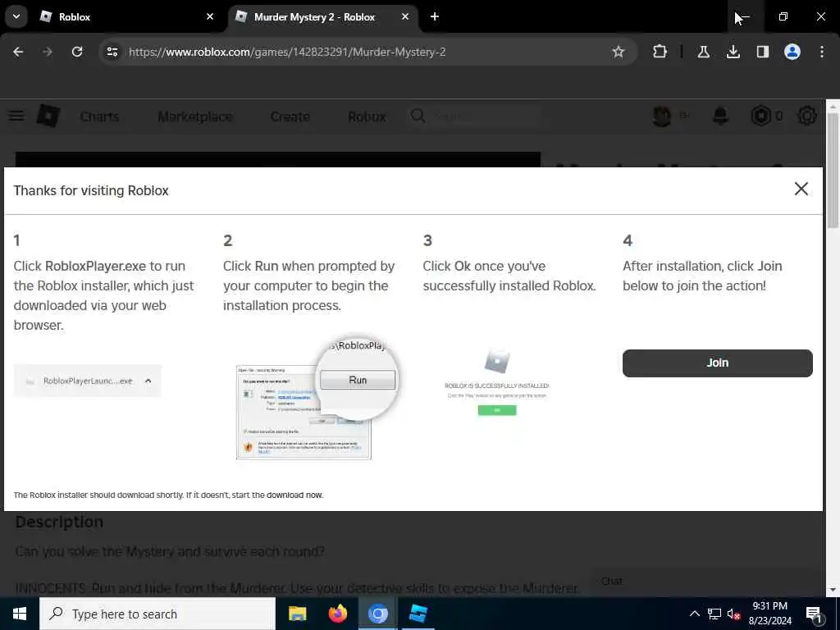Viewport: 840px width, 630px height.
Task: Open the Roblox hamburger navigation menu
Action: pos(16,116)
